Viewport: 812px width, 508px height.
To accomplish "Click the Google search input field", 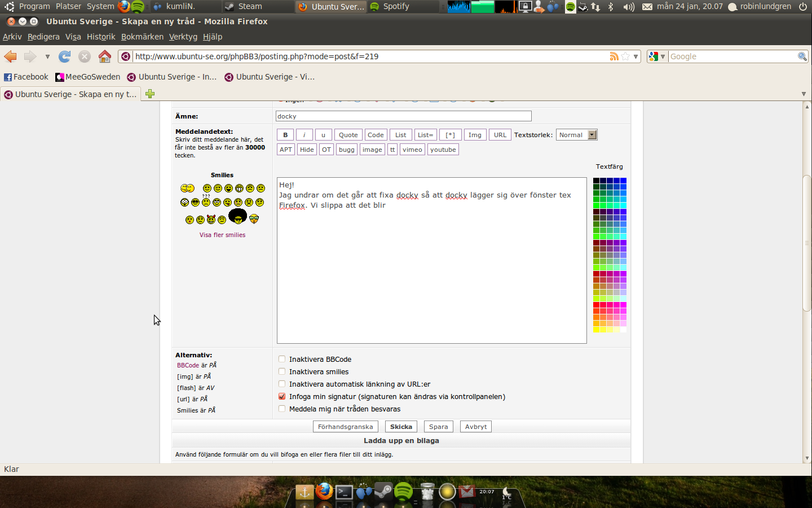I will tap(732, 56).
